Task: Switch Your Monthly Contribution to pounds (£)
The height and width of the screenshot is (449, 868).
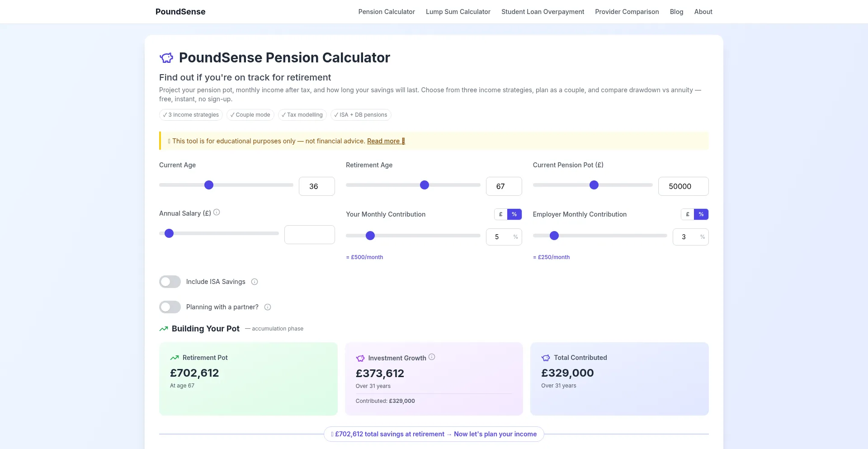Action: click(x=501, y=214)
